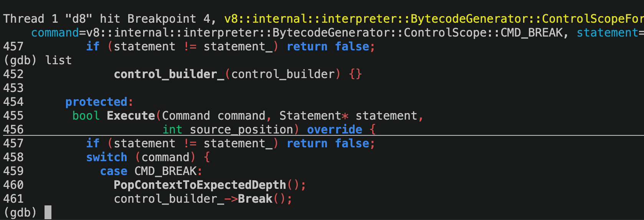Screen dimensions: 644x220
Task: Click the 'bool' type keyword
Action: (86, 116)
